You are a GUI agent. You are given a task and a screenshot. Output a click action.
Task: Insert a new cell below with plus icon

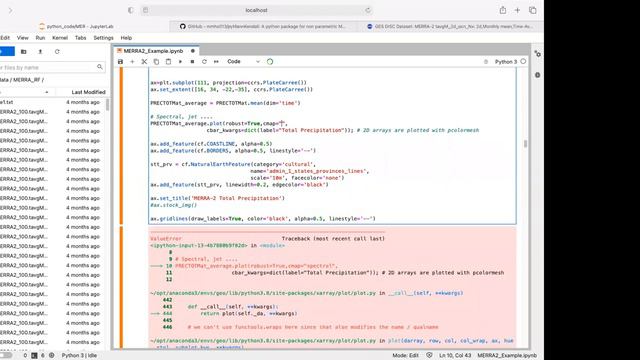point(132,62)
